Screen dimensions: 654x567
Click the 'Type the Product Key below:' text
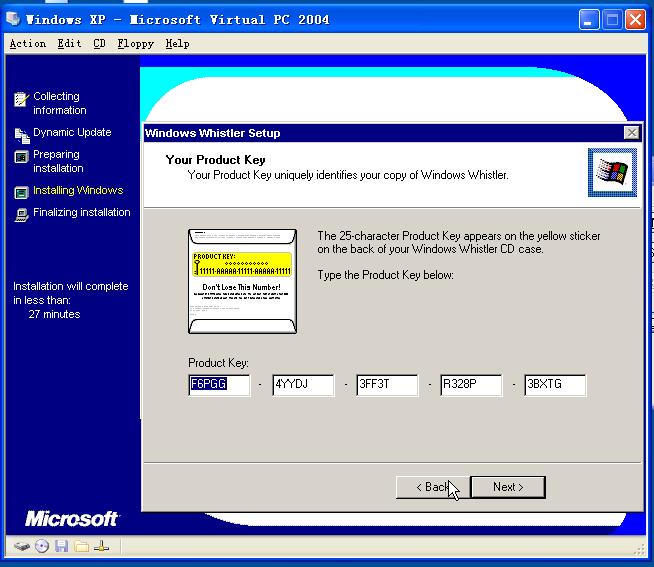385,275
